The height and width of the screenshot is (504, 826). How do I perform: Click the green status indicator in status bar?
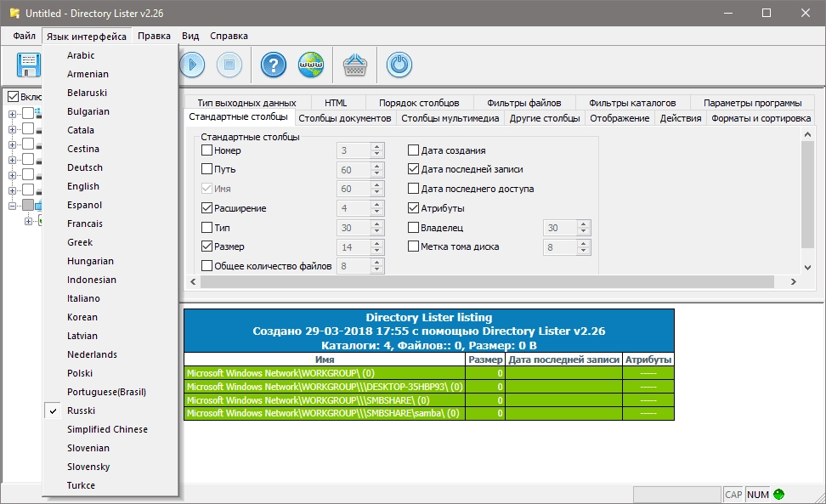778,495
